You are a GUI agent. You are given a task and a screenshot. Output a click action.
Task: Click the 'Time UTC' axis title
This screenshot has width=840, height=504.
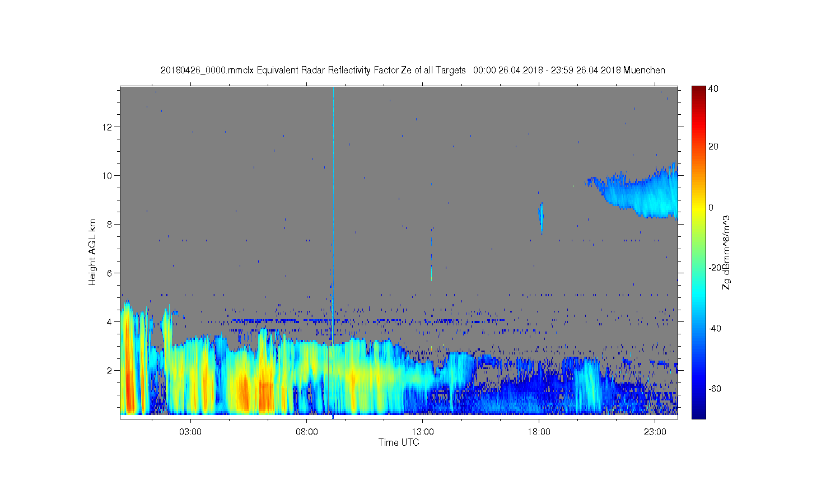[x=399, y=442]
